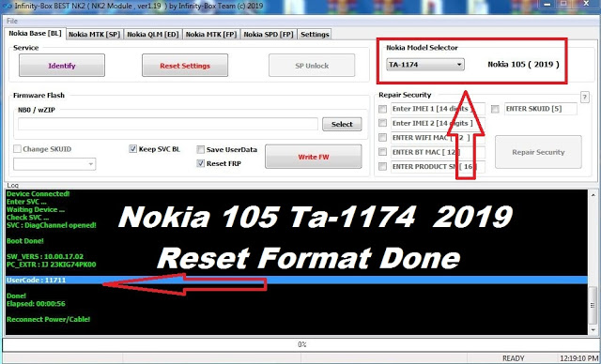Click the log vertical scrollbar thumb
601x364 pixels.
(x=593, y=305)
